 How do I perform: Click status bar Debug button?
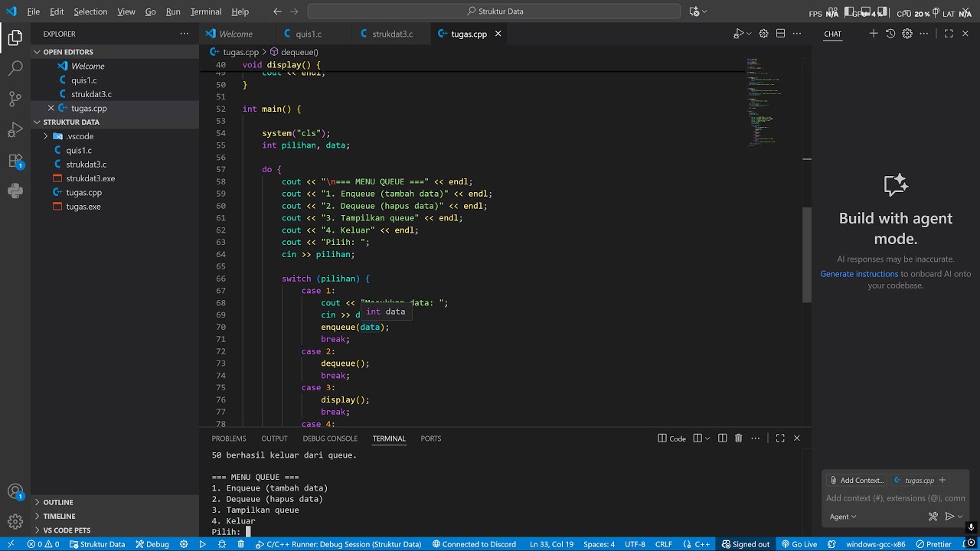[x=152, y=544]
